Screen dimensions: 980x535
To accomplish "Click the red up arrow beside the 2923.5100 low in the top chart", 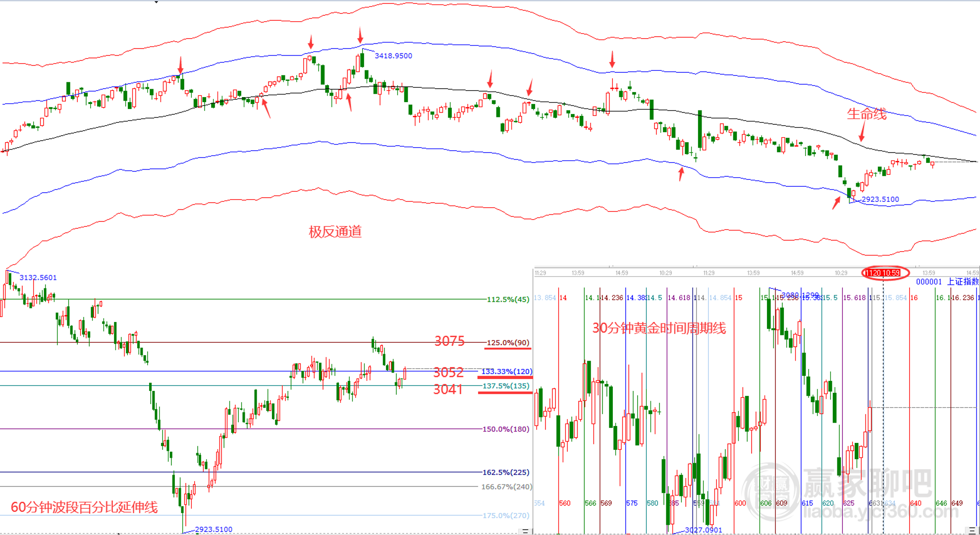I will click(836, 202).
